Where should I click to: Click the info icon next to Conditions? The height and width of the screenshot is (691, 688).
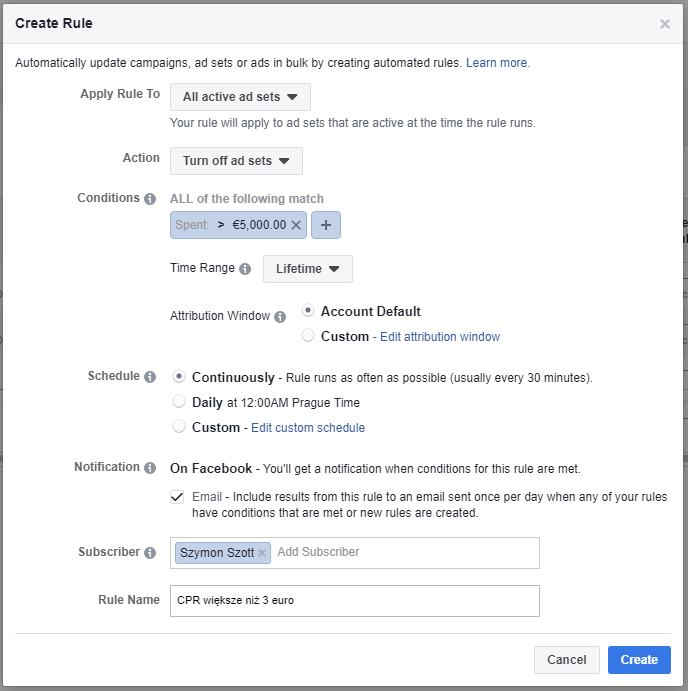pos(150,199)
